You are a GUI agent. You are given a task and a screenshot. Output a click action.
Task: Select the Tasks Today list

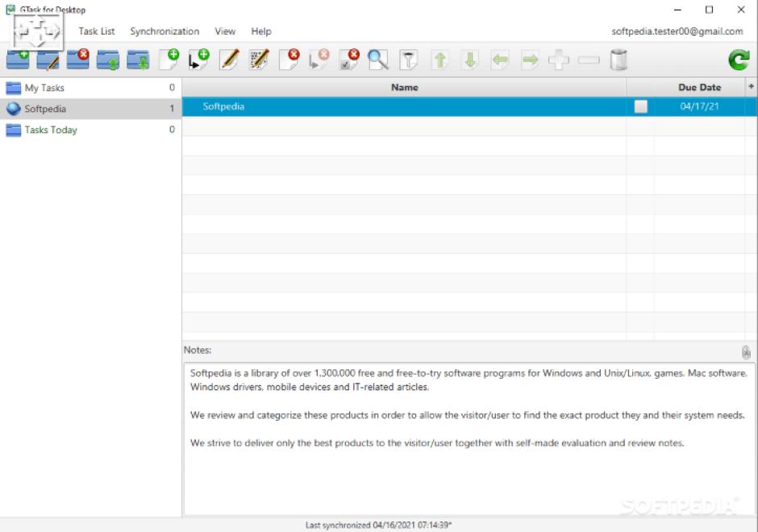tap(91, 130)
